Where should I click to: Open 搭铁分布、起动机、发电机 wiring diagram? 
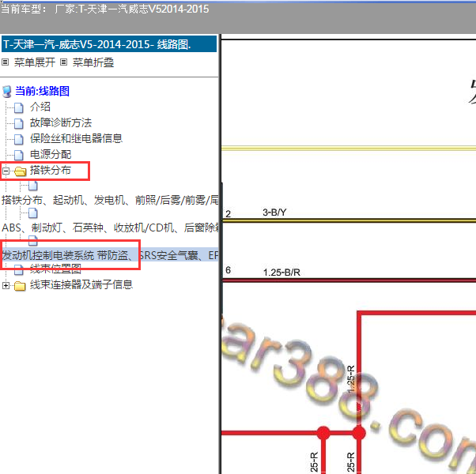(x=110, y=200)
